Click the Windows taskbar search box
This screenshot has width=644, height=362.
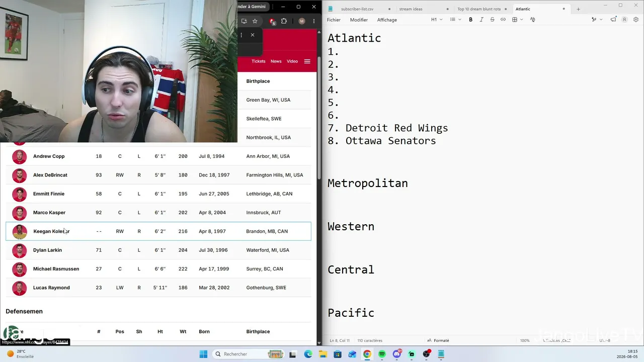tap(248, 354)
